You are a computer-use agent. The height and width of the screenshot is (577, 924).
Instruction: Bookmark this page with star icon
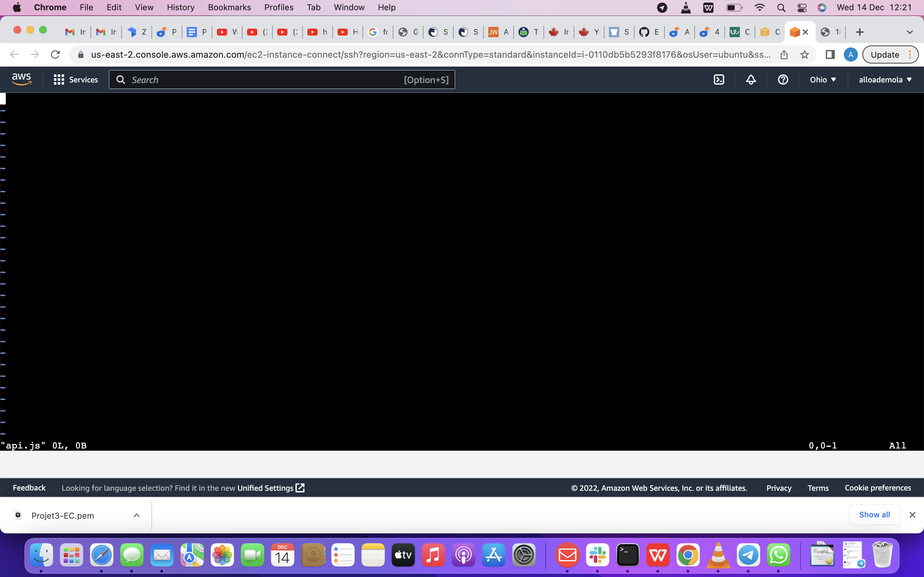[x=805, y=54]
